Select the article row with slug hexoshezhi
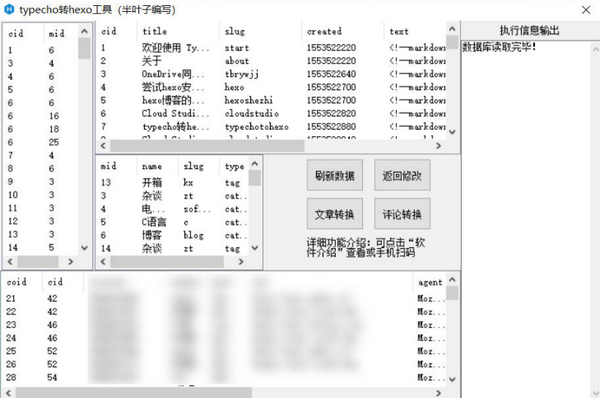The height and width of the screenshot is (398, 600). [x=271, y=100]
